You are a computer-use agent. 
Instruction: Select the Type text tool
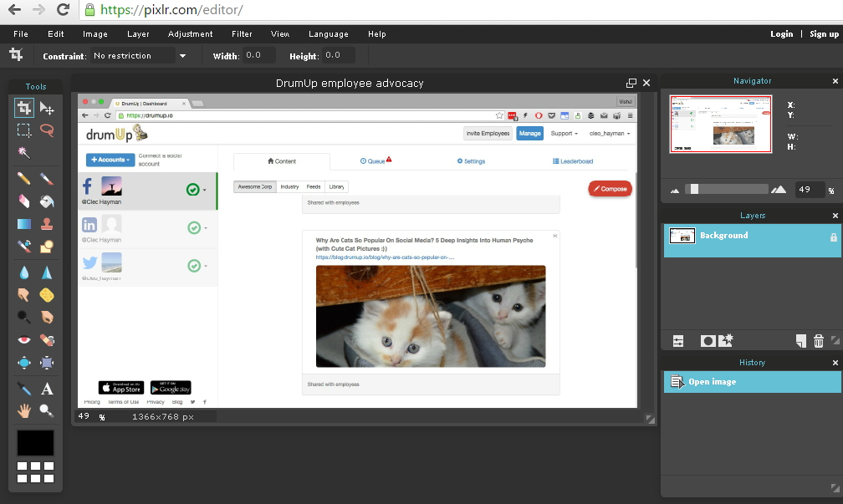47,389
